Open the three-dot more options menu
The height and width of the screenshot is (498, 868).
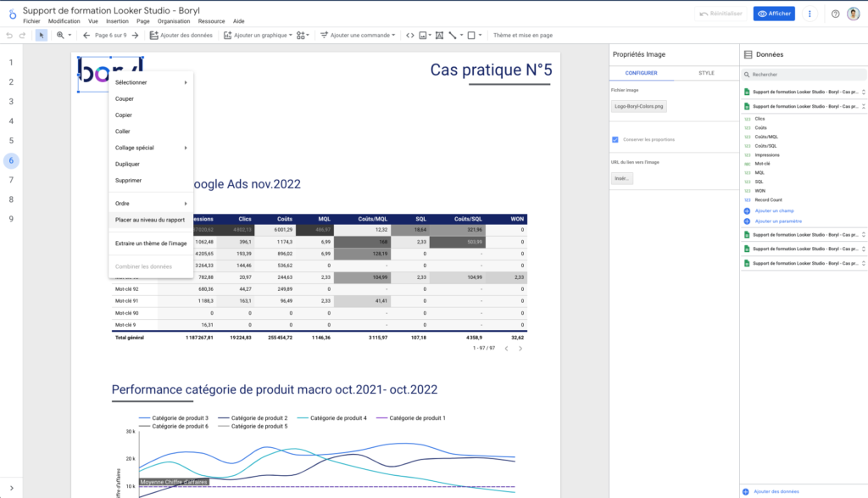(x=810, y=14)
